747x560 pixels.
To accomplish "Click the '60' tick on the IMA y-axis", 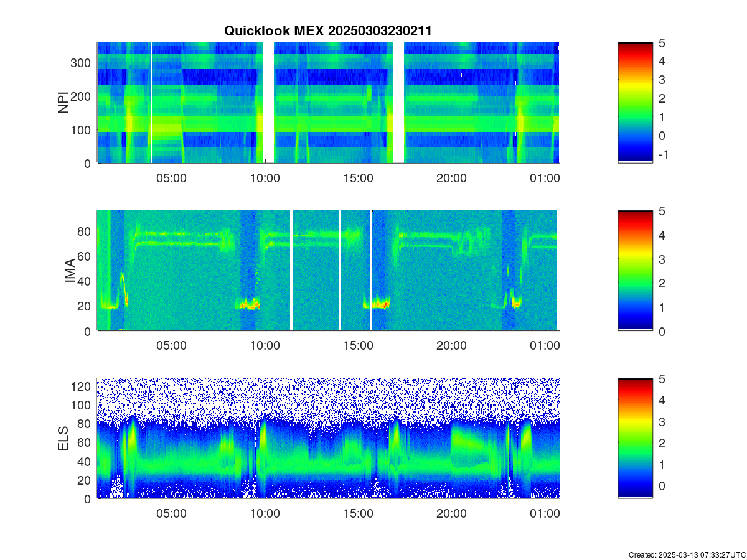I will (x=85, y=256).
